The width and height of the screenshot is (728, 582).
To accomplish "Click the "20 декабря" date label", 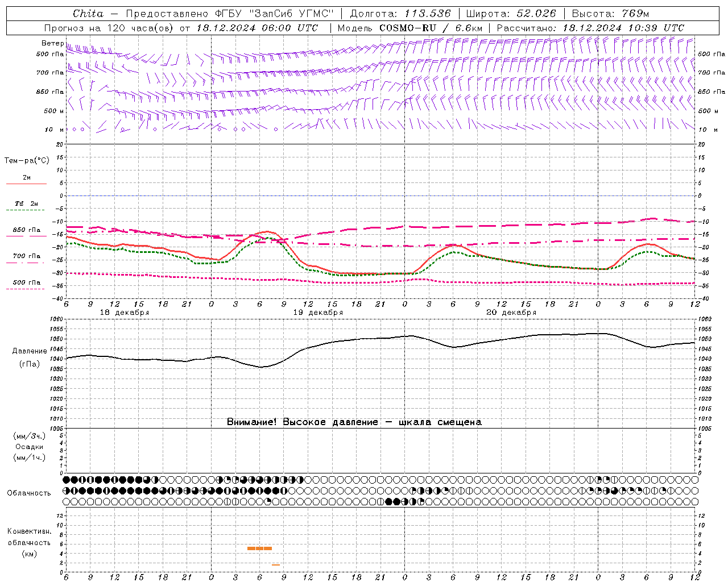I will pyautogui.click(x=511, y=313).
